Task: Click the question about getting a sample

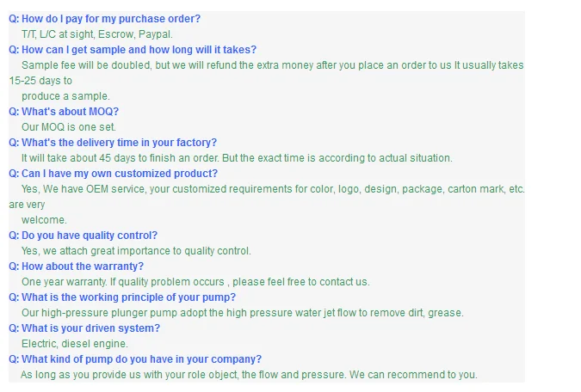Action: pyautogui.click(x=132, y=50)
